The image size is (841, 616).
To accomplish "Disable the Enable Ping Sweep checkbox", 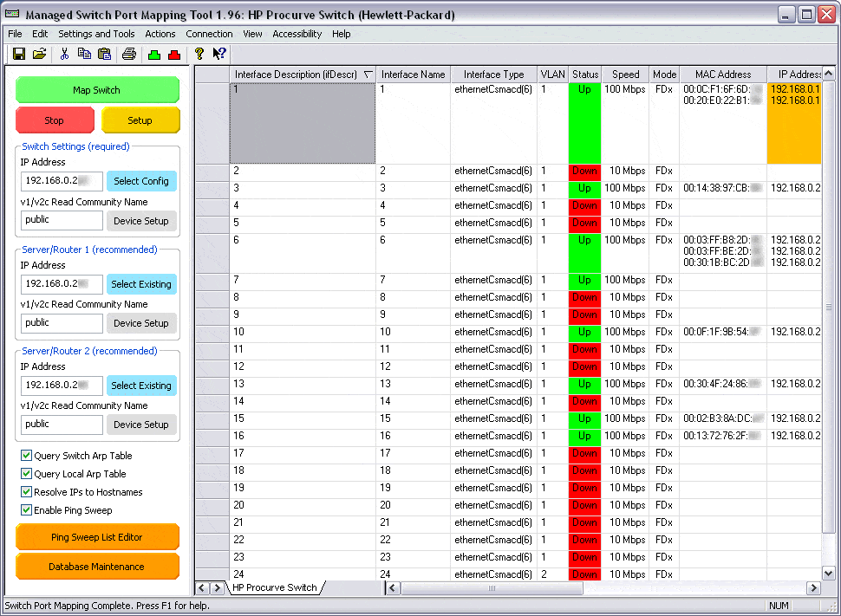I will click(x=26, y=510).
